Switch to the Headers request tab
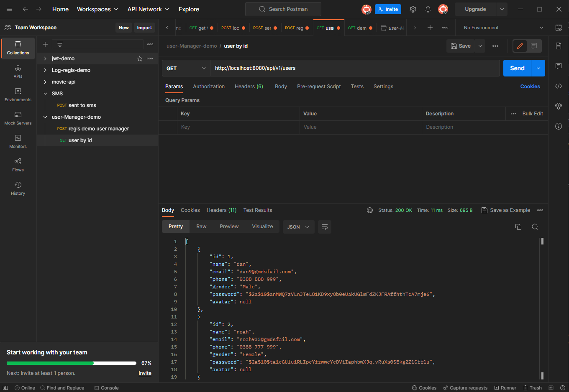This screenshot has height=392, width=569. pos(249,87)
